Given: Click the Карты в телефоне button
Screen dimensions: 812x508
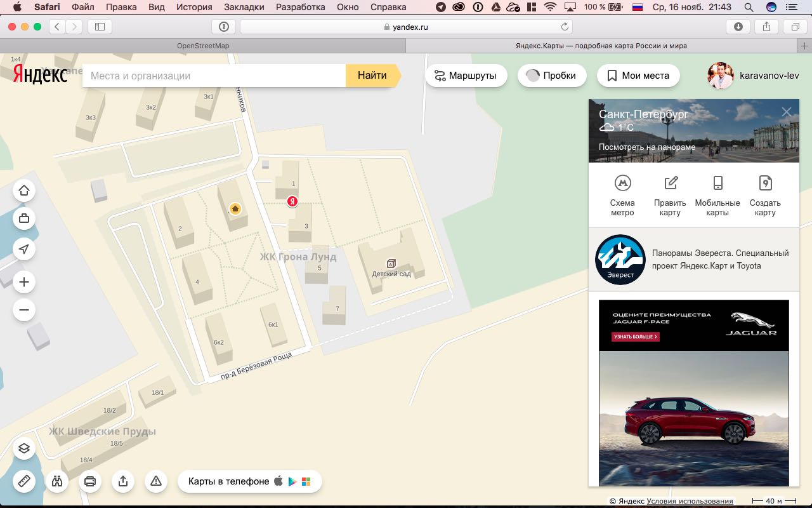Looking at the screenshot, I should (x=250, y=481).
